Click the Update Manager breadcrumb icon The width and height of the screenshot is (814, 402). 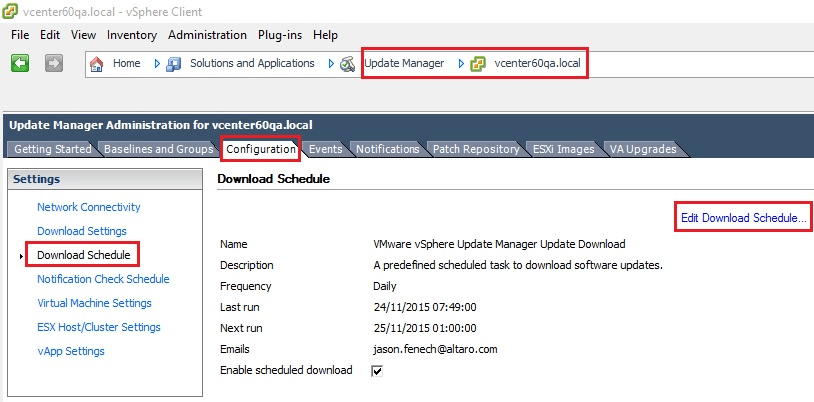click(x=347, y=64)
